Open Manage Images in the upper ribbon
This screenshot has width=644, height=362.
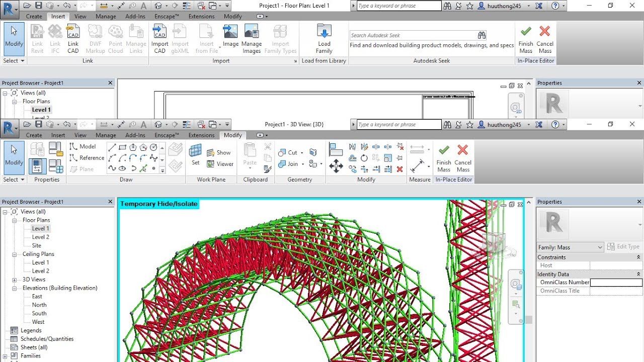click(x=252, y=39)
